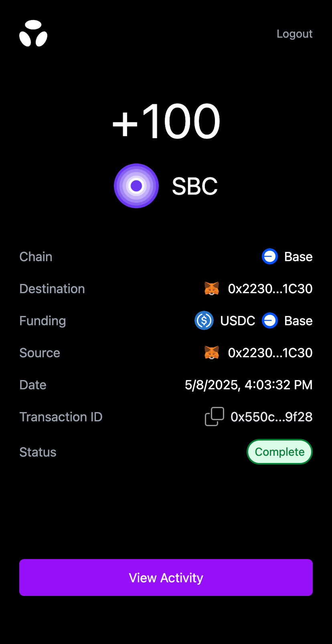Click the green Complete status badge

click(x=279, y=452)
